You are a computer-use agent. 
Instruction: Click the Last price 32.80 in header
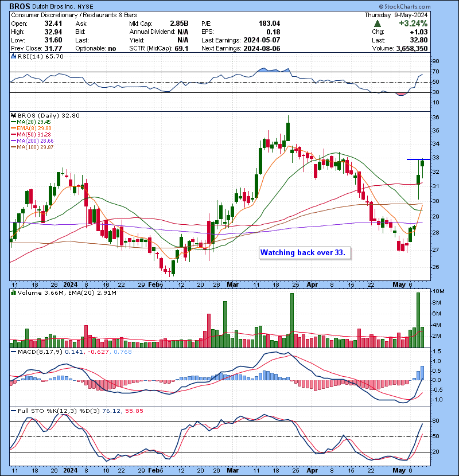coord(419,40)
